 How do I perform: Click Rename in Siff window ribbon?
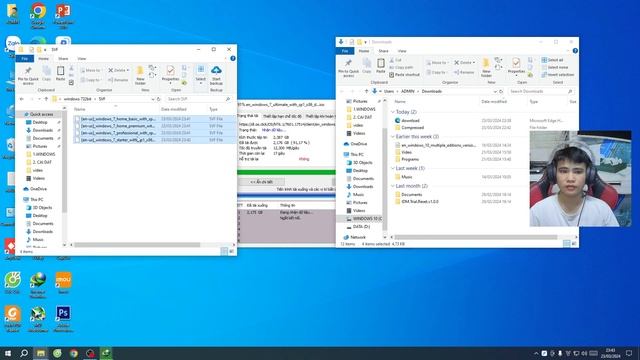pos(118,80)
